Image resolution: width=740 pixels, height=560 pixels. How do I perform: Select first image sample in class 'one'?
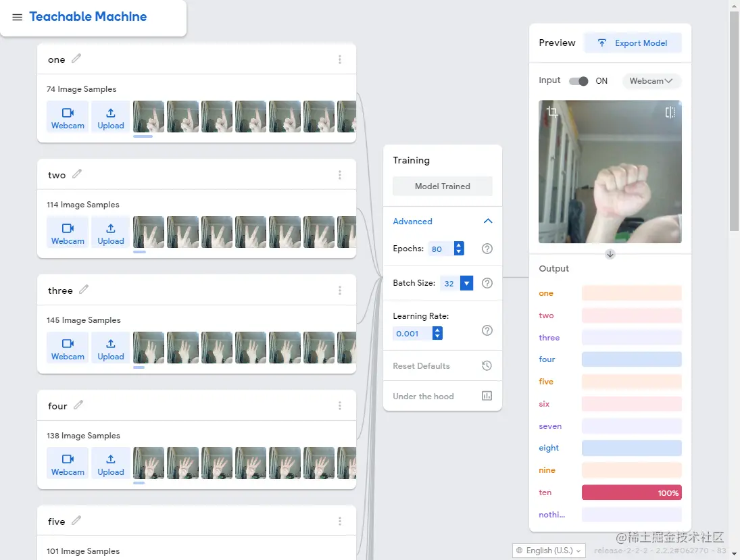(x=149, y=117)
